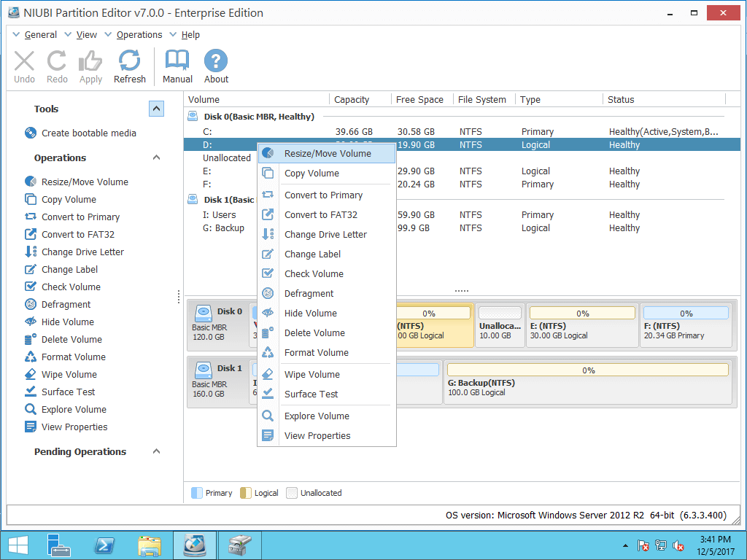Select F: (NTFS) usage bar in disk map
Screen dimensions: 747x560
[686, 314]
